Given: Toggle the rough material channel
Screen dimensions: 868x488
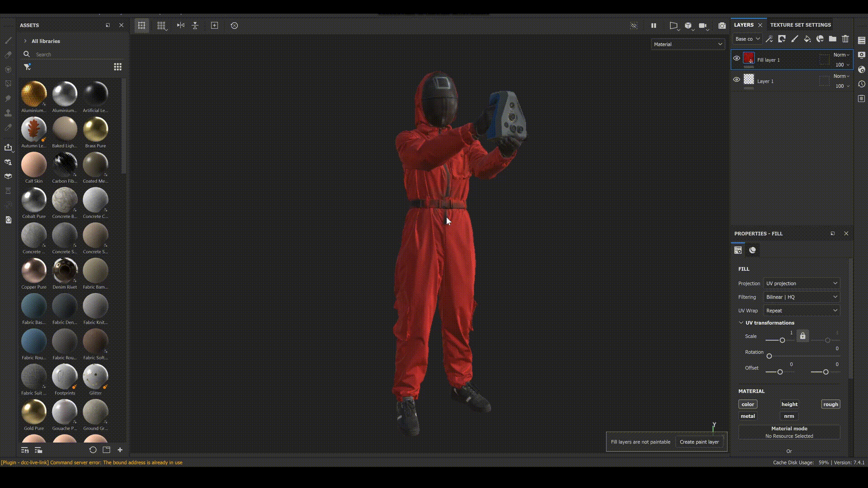Looking at the screenshot, I should click(830, 404).
